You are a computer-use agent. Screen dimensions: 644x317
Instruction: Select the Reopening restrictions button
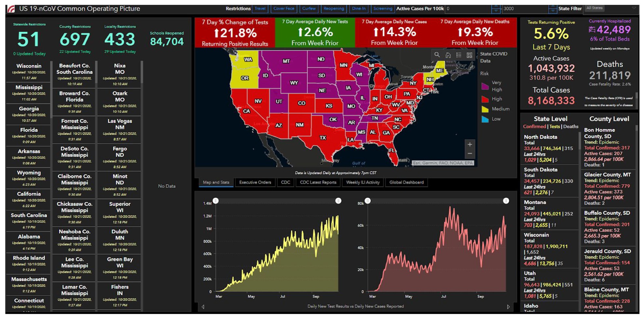334,8
